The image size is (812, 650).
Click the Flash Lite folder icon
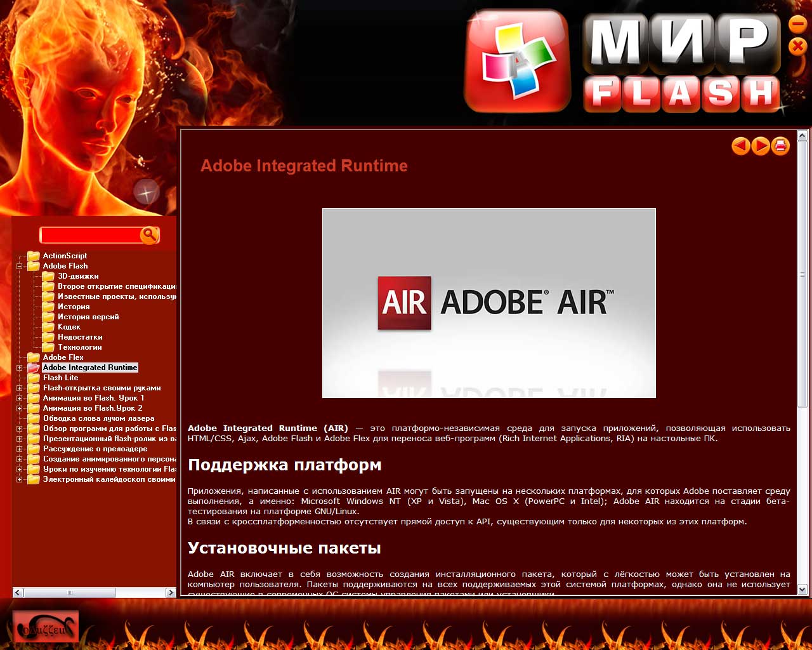pyautogui.click(x=34, y=378)
